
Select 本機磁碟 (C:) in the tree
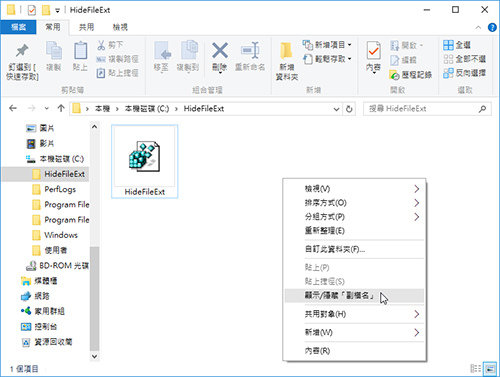pyautogui.click(x=55, y=159)
